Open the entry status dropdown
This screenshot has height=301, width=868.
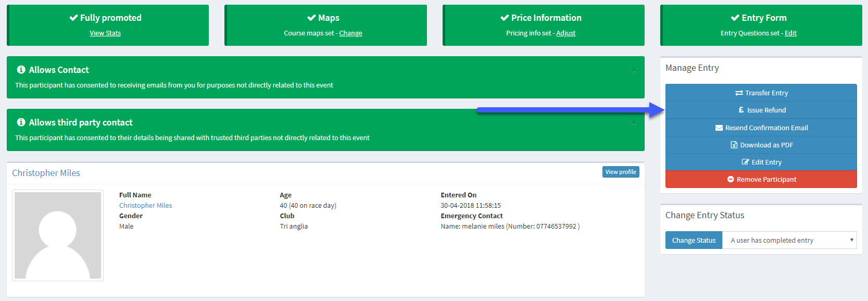(789, 241)
